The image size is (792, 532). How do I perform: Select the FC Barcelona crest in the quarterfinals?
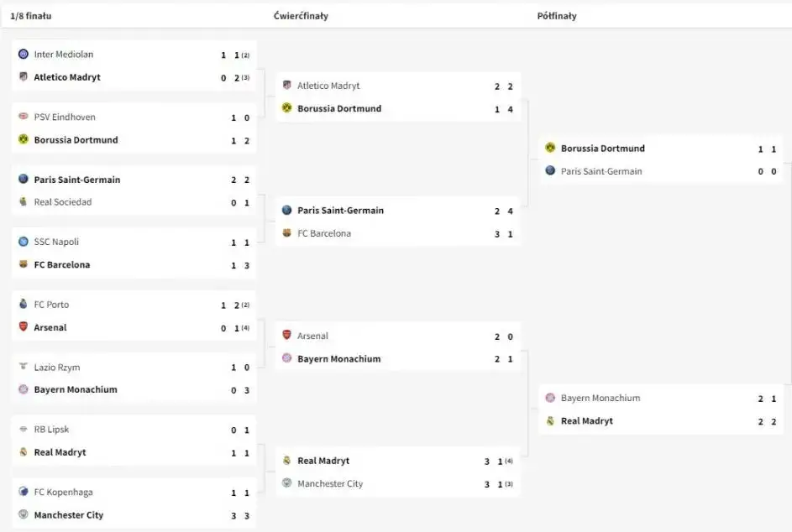288,233
